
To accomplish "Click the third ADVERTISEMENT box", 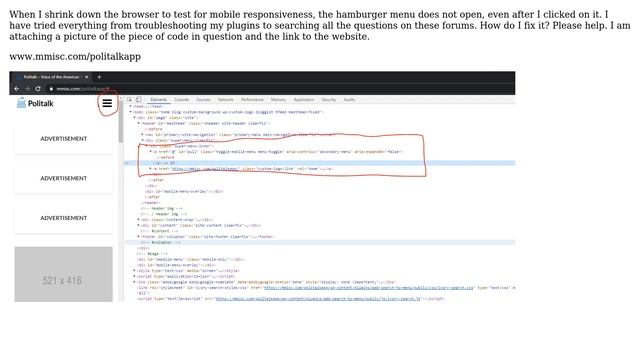I will point(64,218).
